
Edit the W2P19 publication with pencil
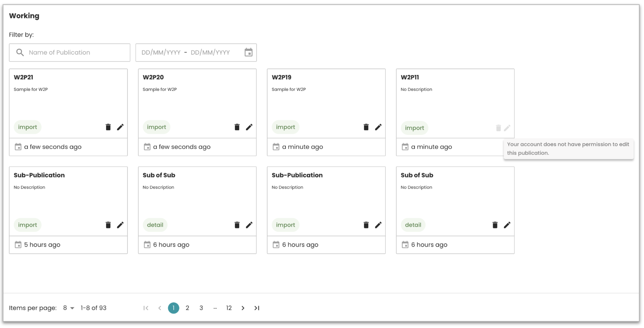378,127
